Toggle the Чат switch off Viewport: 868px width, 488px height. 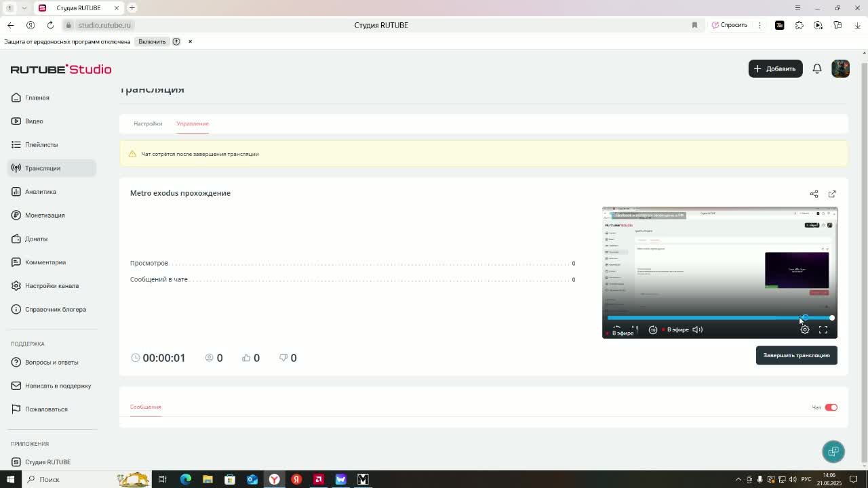coord(831,407)
